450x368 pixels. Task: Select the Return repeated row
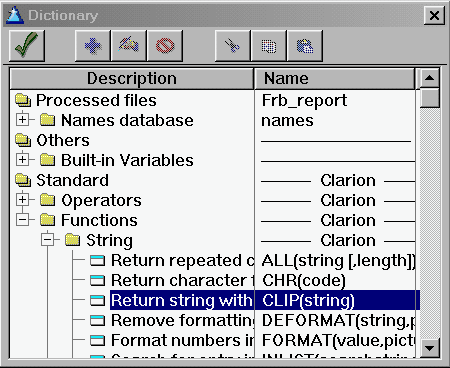click(182, 260)
